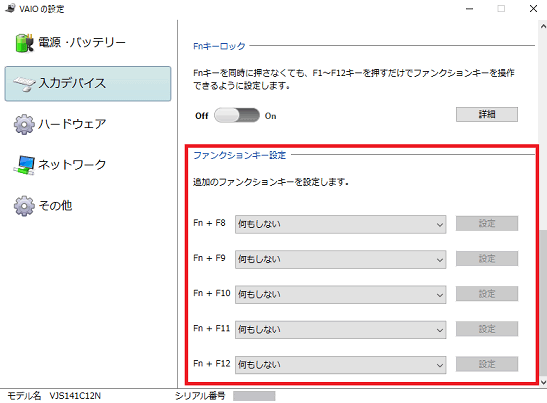Image resolution: width=547 pixels, height=403 pixels.
Task: Open the 電源・バッテリー section
Action: [x=82, y=43]
